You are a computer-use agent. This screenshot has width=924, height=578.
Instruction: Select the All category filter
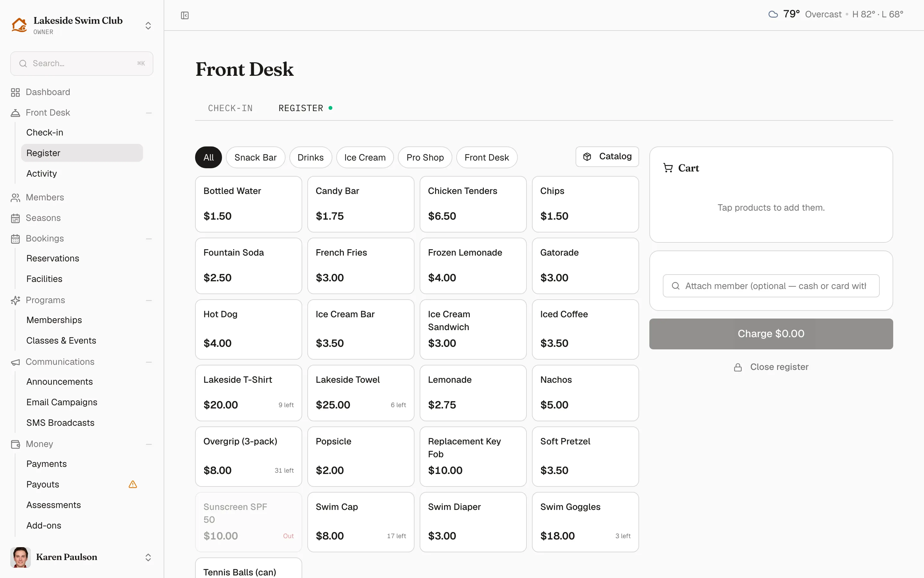click(209, 157)
